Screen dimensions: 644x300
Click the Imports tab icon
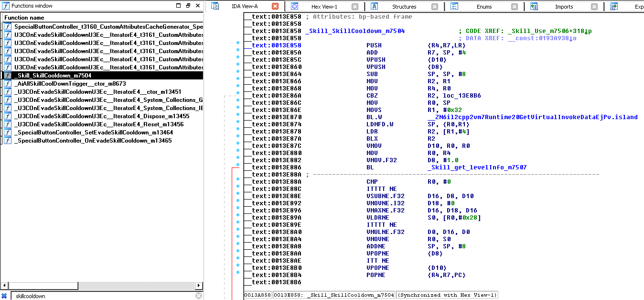pyautogui.click(x=534, y=6)
